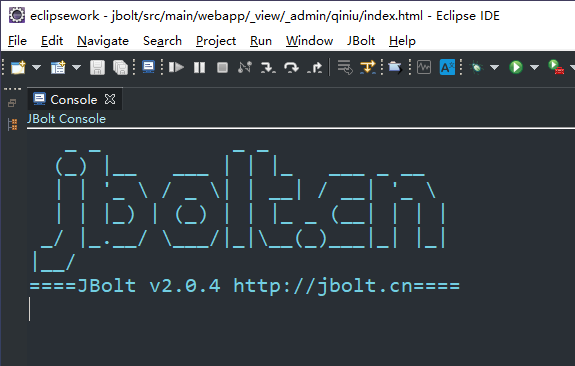Click the Save disk icon
The height and width of the screenshot is (366, 575).
coord(97,67)
